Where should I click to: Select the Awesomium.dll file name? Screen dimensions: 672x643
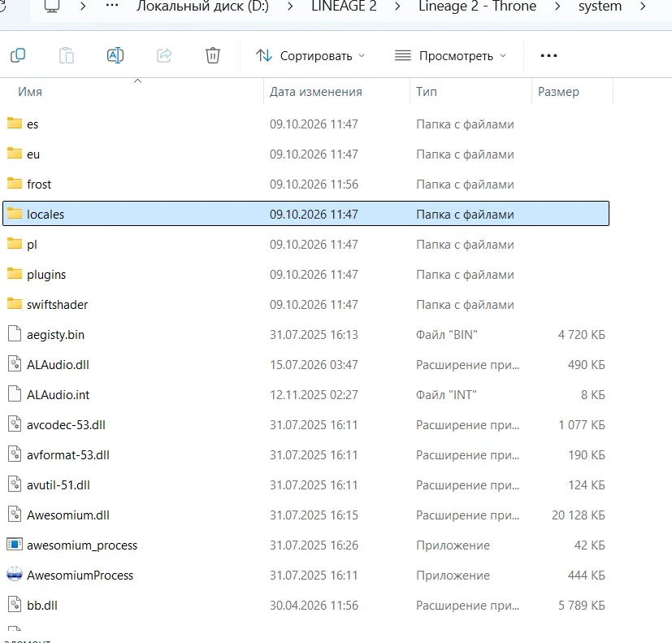click(x=68, y=515)
